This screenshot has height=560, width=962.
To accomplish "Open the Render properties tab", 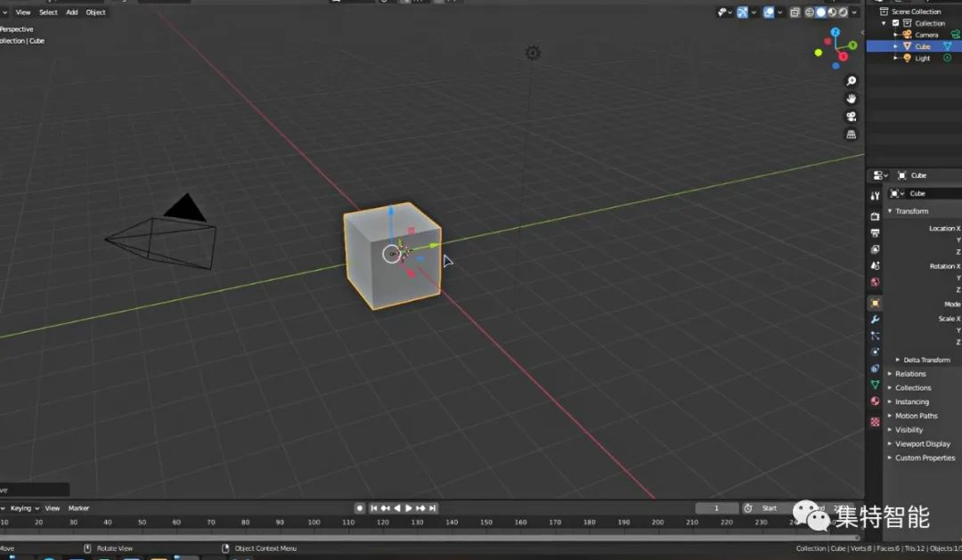I will (875, 216).
